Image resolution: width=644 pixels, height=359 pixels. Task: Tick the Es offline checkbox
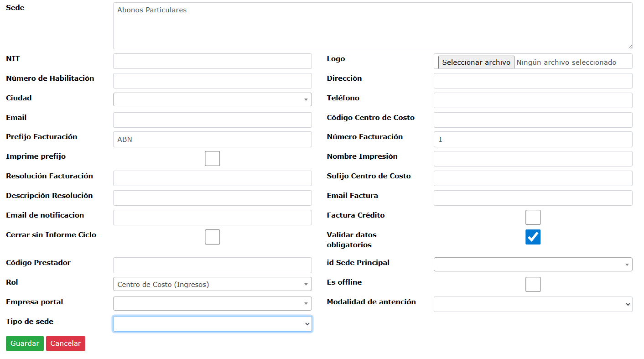[x=533, y=285]
